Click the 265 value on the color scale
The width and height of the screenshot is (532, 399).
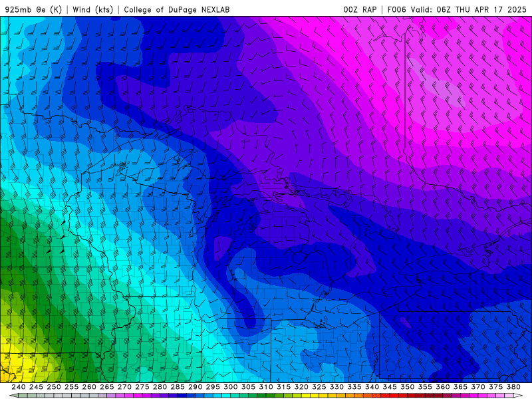click(107, 387)
